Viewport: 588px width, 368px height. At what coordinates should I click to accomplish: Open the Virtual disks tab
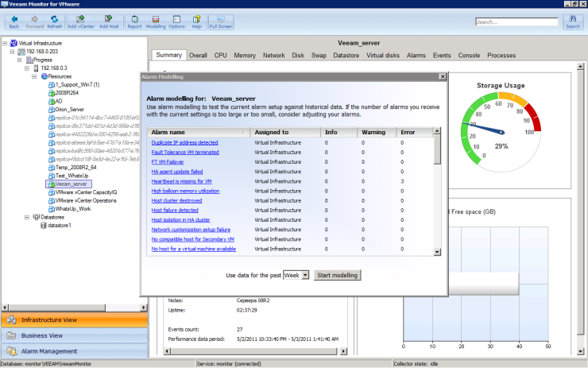pos(383,55)
